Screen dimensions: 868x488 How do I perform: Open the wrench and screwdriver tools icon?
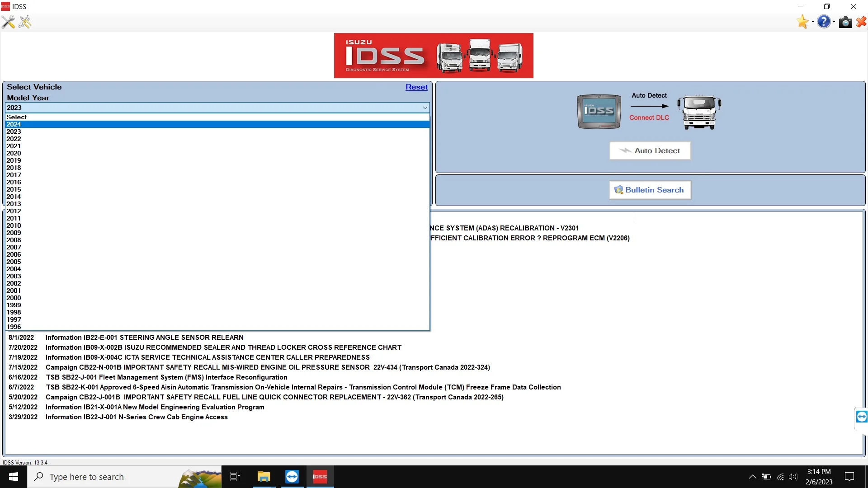pyautogui.click(x=8, y=22)
